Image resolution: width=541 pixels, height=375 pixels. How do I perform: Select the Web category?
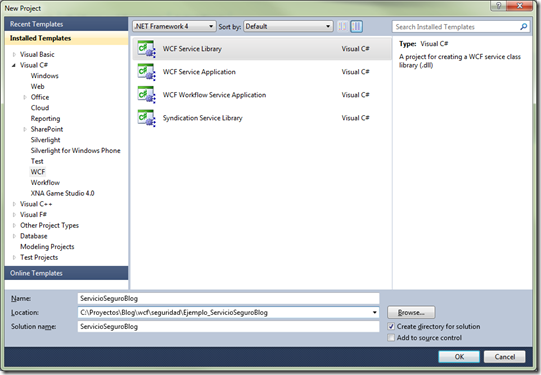38,87
